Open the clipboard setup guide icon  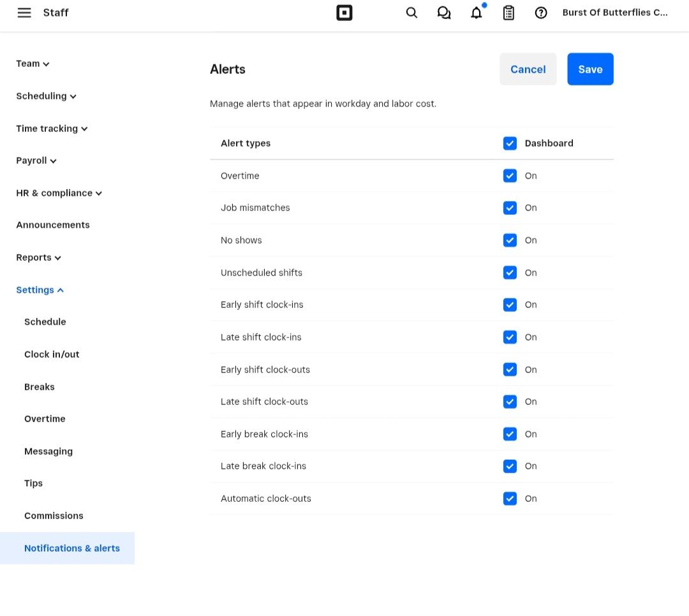(508, 13)
